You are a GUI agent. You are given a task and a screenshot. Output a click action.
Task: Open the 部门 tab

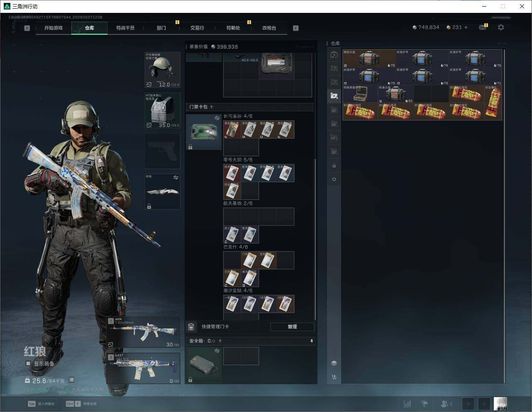pos(161,28)
